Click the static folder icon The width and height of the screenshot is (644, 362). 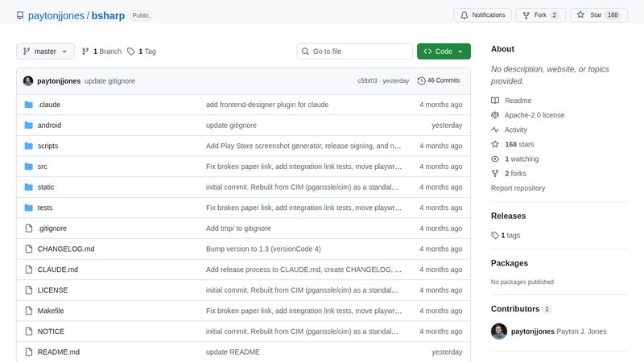28,187
